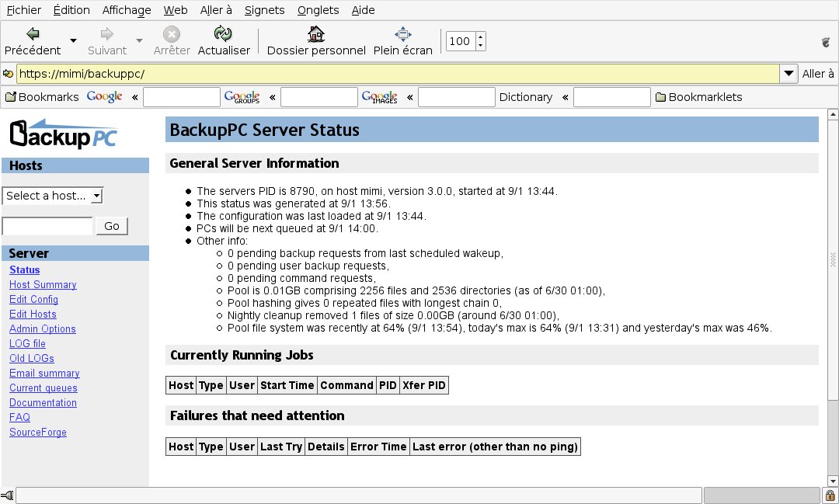Click the Précédent back arrow icon
This screenshot has width=839, height=504.
(33, 33)
